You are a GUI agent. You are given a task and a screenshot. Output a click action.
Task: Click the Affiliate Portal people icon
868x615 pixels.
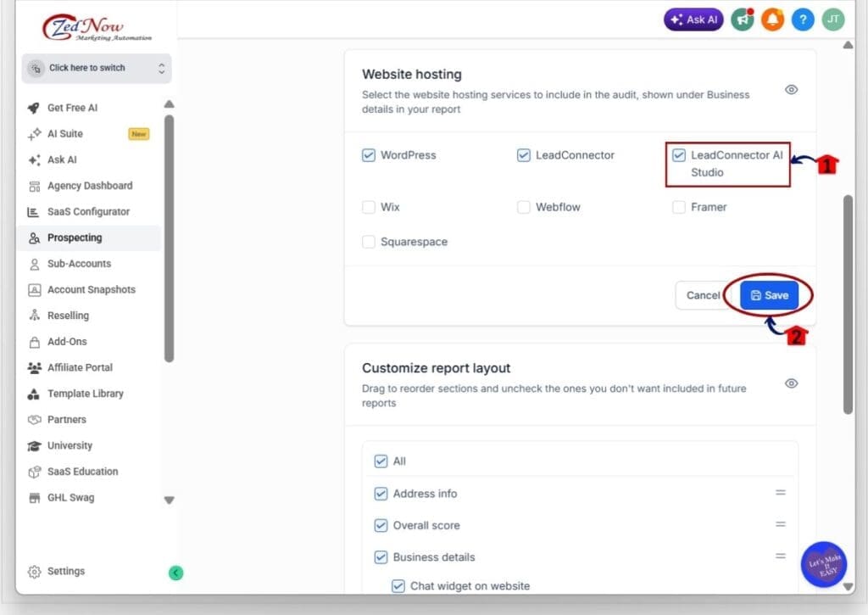34,368
